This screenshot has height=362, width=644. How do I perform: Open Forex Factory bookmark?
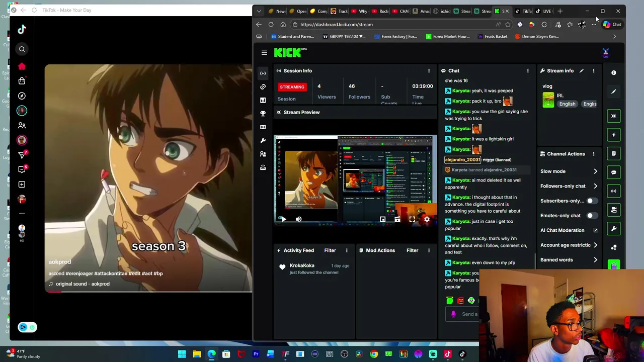click(395, 36)
